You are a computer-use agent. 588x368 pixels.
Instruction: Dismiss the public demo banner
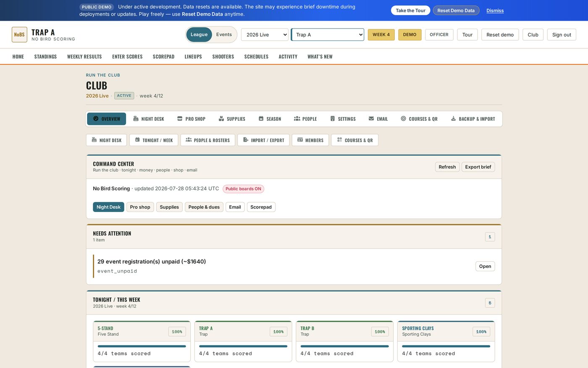click(x=495, y=11)
